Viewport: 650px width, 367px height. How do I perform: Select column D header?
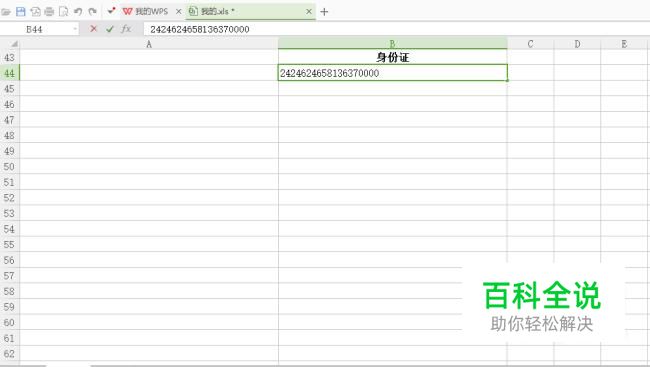577,44
